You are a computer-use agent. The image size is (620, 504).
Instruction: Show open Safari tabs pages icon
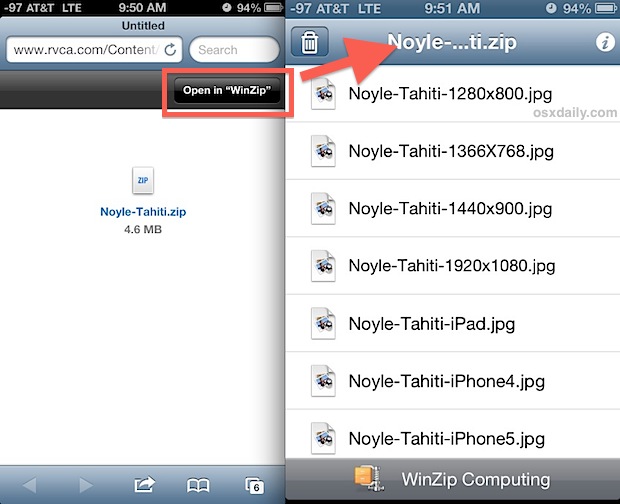click(254, 485)
